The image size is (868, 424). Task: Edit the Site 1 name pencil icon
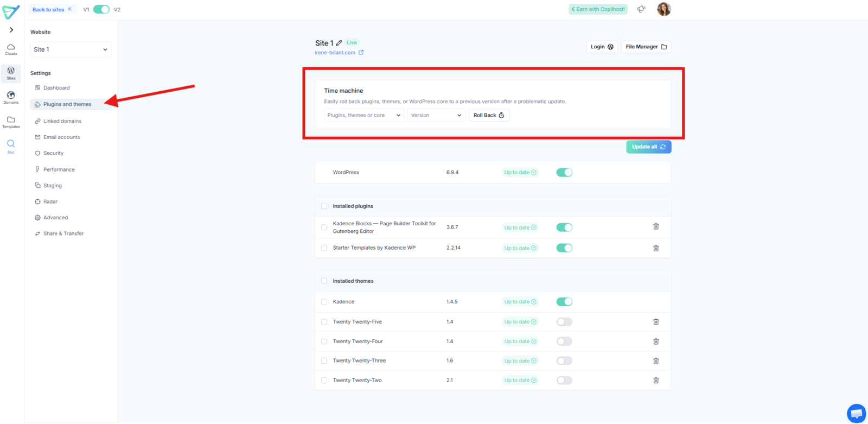pyautogui.click(x=339, y=43)
